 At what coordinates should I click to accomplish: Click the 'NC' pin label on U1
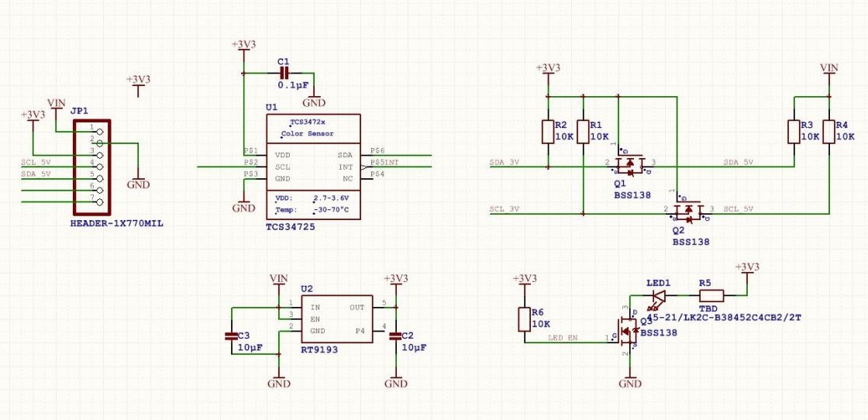(x=348, y=178)
